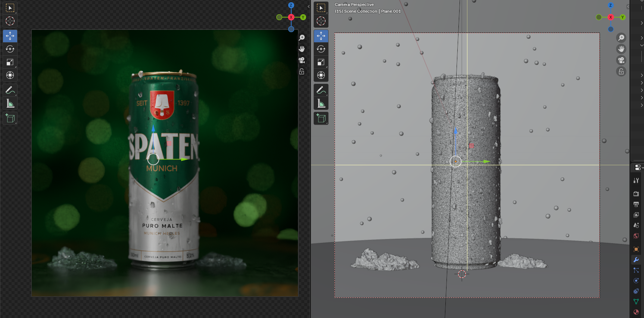This screenshot has height=318, width=644.
Task: Click the zoom magnifier in left viewport
Action: [x=302, y=38]
